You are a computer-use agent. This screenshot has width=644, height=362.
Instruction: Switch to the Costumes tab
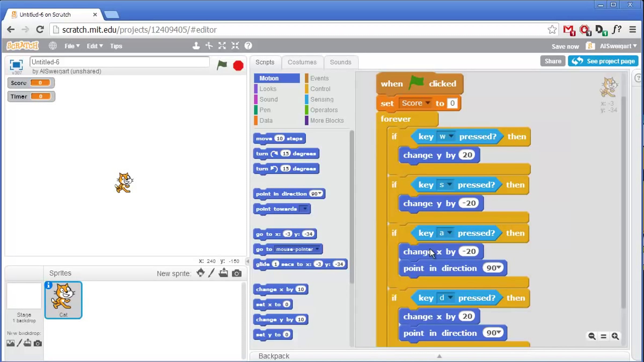point(302,62)
